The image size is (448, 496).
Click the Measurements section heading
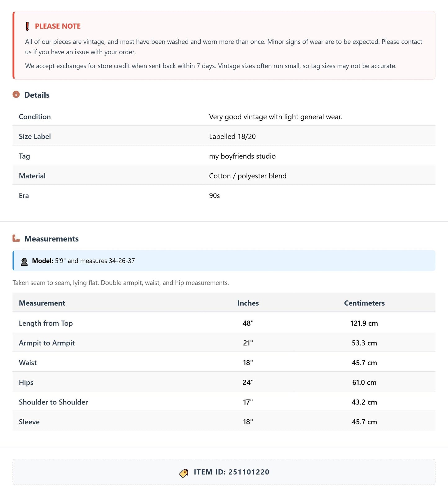pos(51,239)
